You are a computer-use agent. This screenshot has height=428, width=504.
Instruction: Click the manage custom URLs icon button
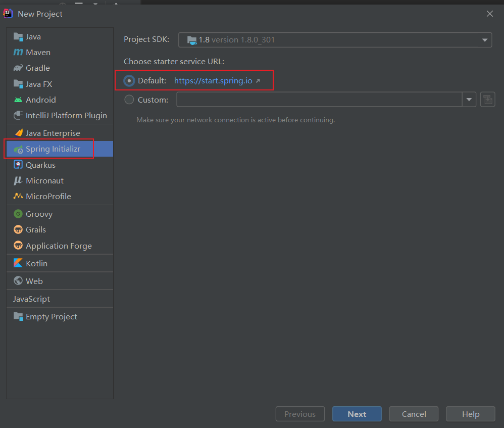tap(488, 100)
